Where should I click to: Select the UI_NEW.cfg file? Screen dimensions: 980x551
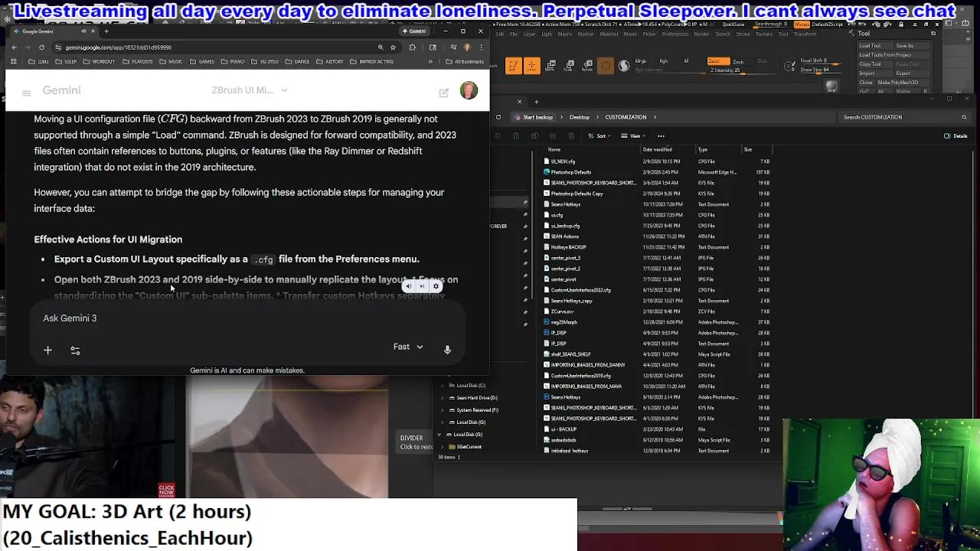coord(563,161)
